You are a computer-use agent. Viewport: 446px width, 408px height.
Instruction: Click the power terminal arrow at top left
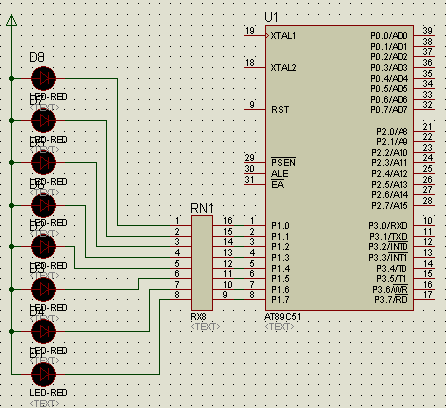(11, 20)
